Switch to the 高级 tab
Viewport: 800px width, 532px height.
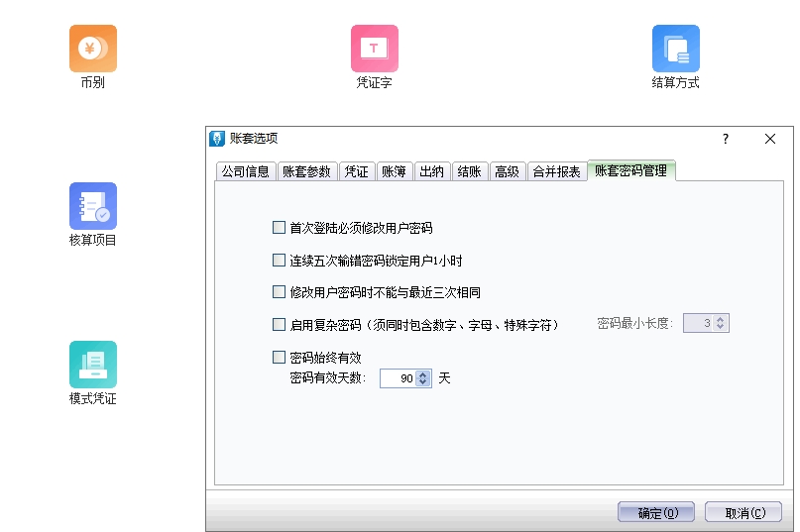[508, 171]
